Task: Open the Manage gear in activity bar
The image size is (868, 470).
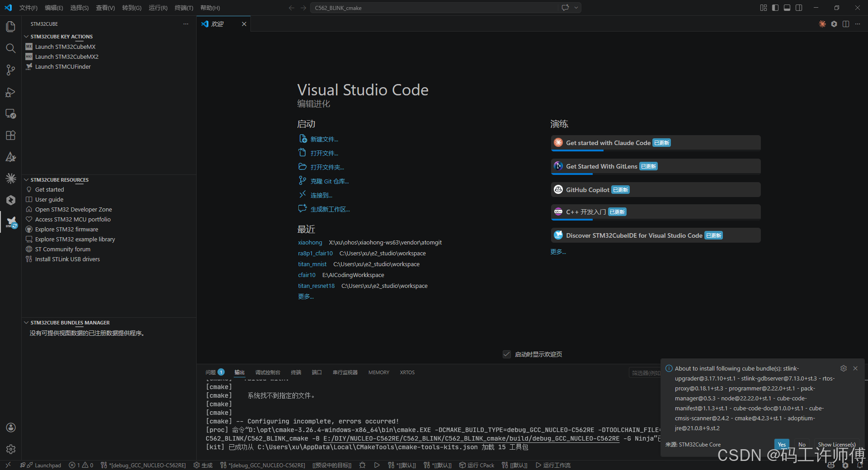Action: pos(10,449)
